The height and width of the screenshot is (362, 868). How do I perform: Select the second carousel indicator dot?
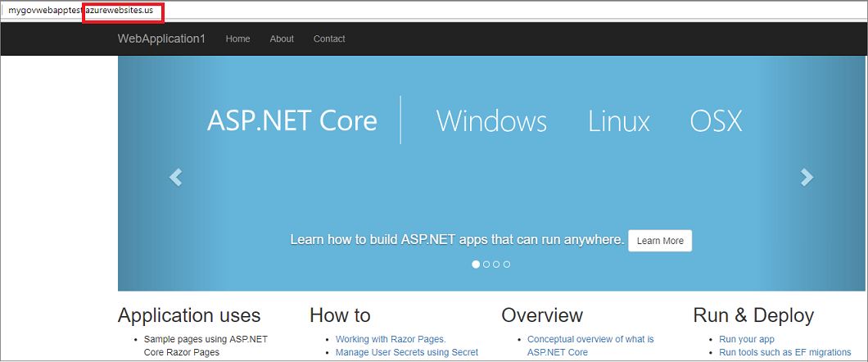pos(486,265)
